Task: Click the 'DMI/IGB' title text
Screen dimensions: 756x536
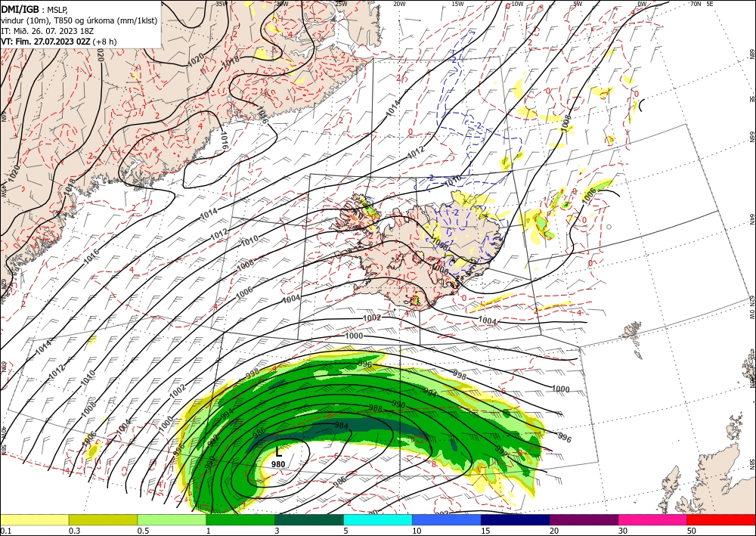Action: [x=20, y=8]
